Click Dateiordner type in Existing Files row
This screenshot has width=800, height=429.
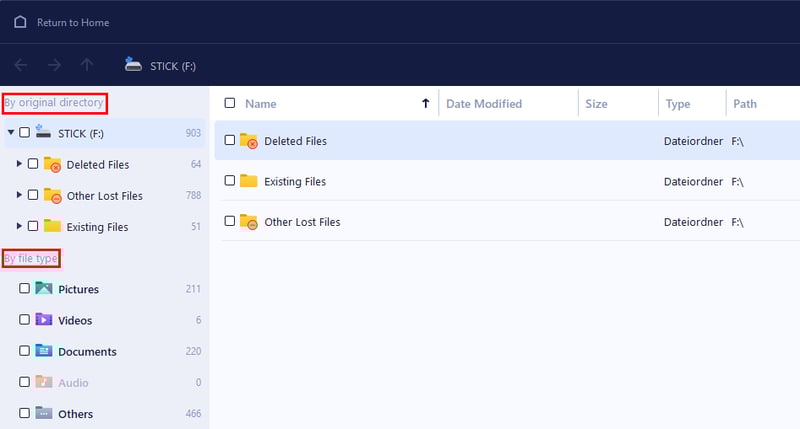(693, 182)
